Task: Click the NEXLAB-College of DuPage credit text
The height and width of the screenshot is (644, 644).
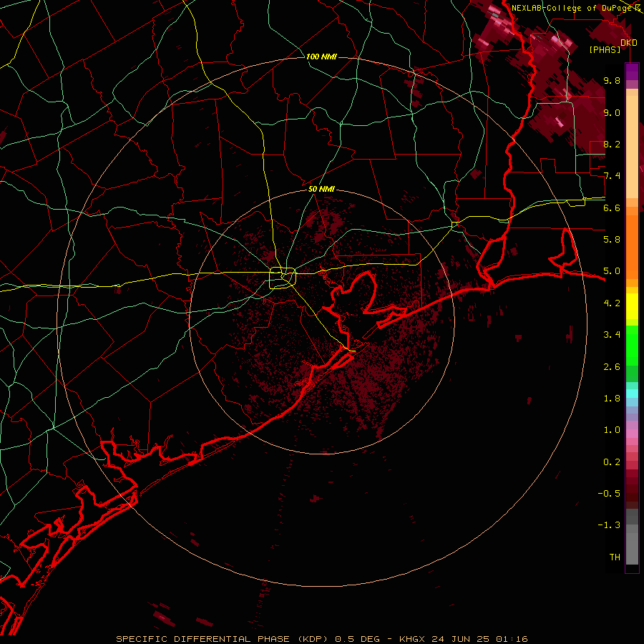Action: click(572, 8)
